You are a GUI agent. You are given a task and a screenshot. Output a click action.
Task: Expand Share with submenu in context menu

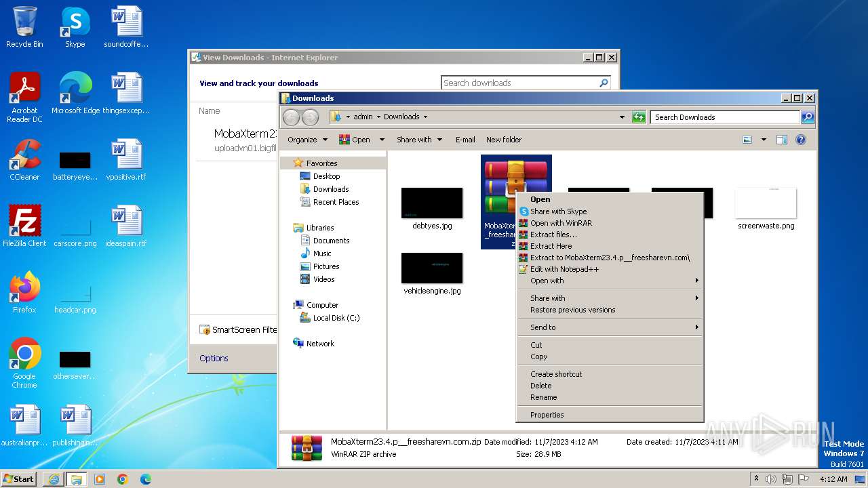(610, 298)
